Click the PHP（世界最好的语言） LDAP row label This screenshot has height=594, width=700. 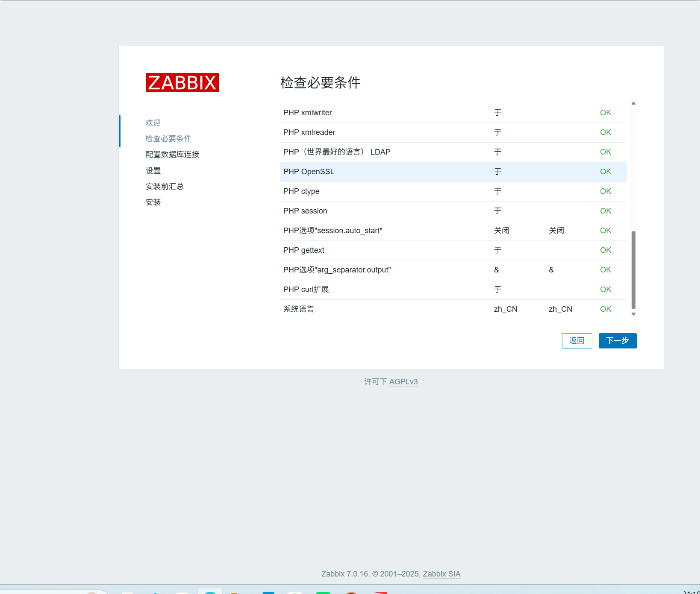[337, 152]
